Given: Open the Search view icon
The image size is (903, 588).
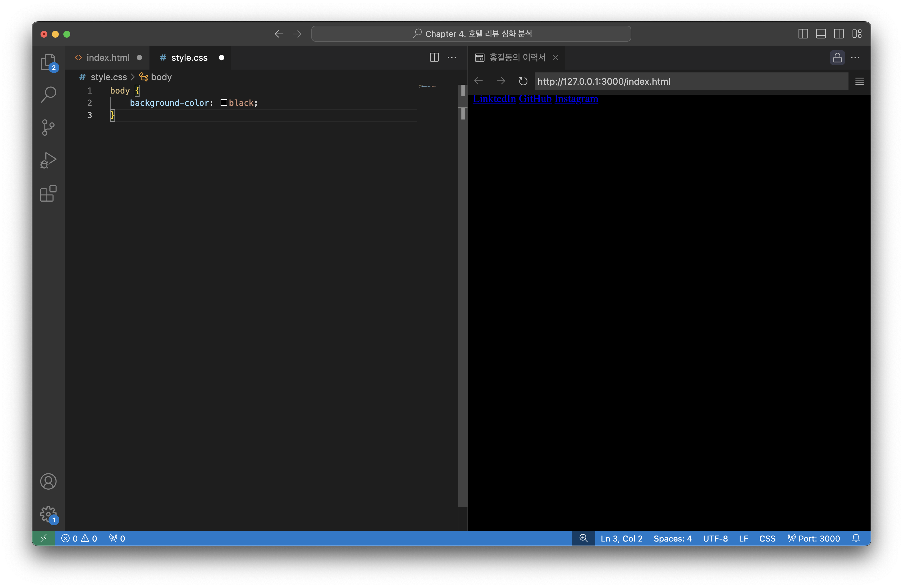Looking at the screenshot, I should tap(48, 94).
